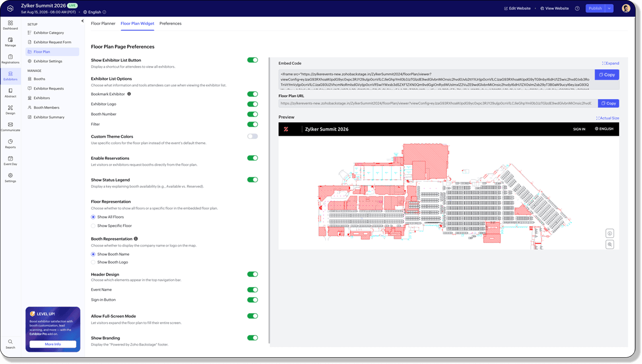
Task: Click the Search icon in sidebar
Action: [x=10, y=344]
